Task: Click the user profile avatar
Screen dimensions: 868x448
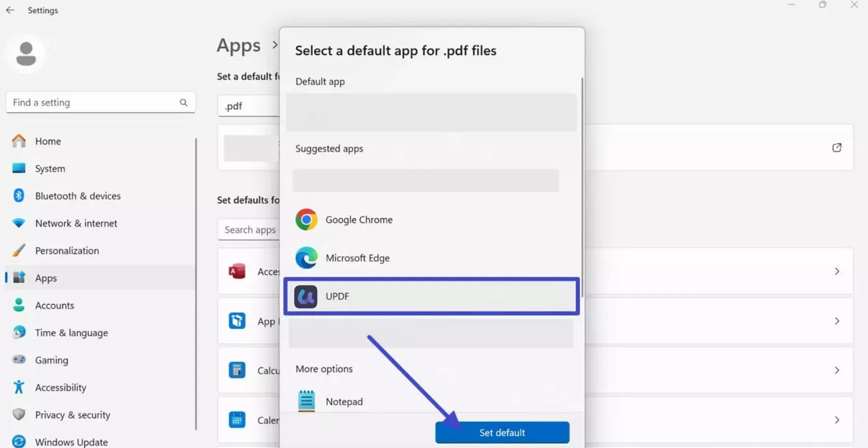Action: (x=26, y=54)
